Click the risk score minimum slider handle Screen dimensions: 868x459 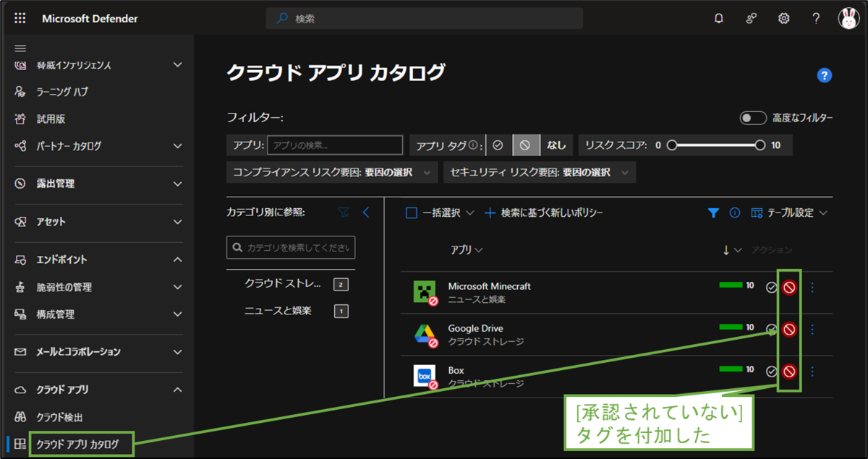(x=671, y=145)
